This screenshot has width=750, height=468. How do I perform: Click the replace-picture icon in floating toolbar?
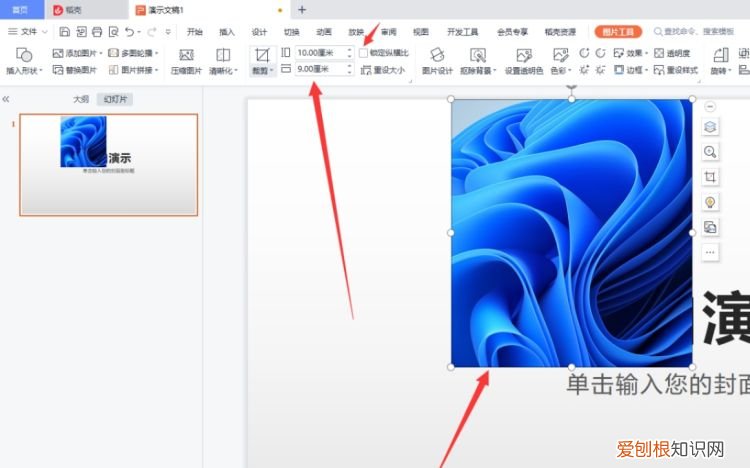click(710, 227)
